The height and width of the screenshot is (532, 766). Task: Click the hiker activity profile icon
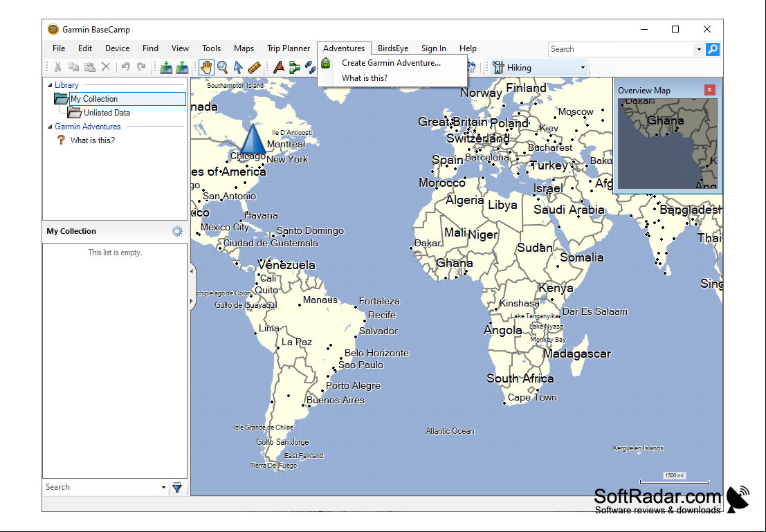pos(498,67)
